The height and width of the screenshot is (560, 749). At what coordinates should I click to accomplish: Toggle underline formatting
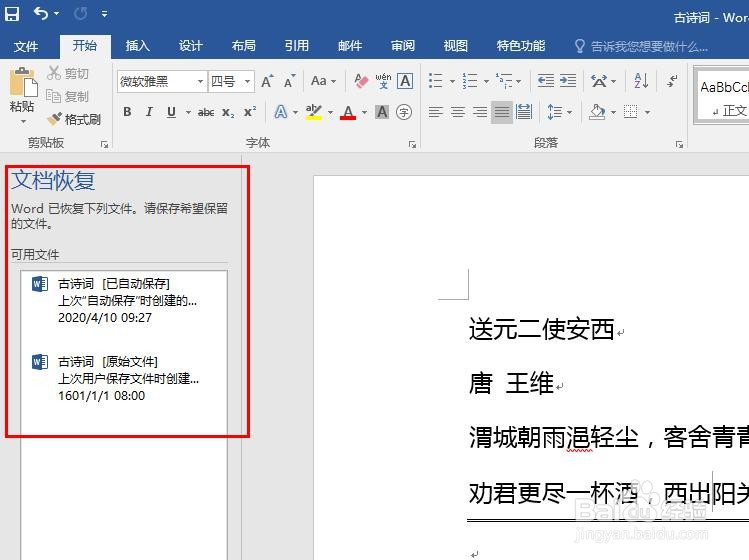click(x=171, y=112)
